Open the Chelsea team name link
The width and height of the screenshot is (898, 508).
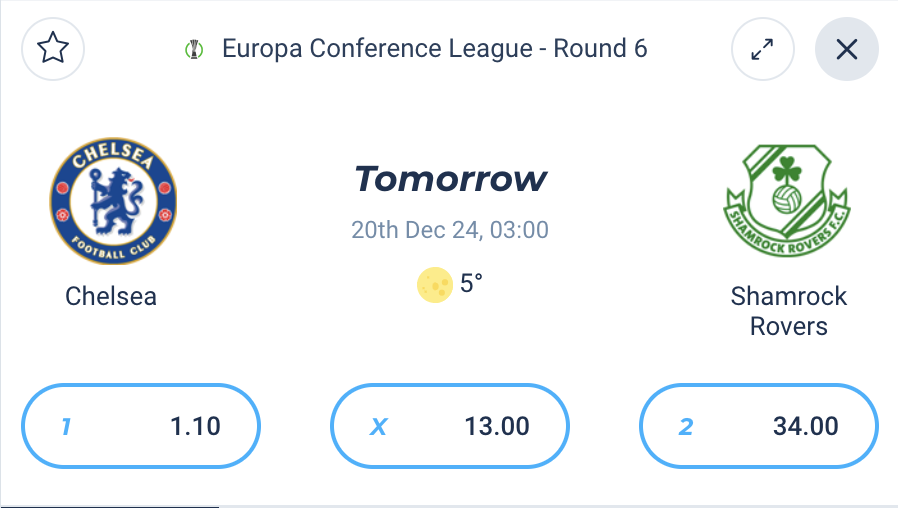(x=111, y=296)
